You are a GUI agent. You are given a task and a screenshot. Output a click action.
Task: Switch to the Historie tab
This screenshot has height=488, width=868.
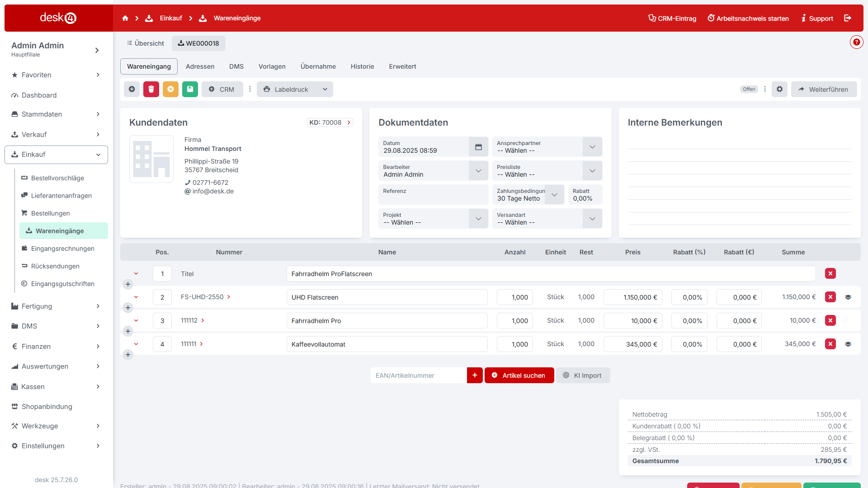[x=362, y=66]
